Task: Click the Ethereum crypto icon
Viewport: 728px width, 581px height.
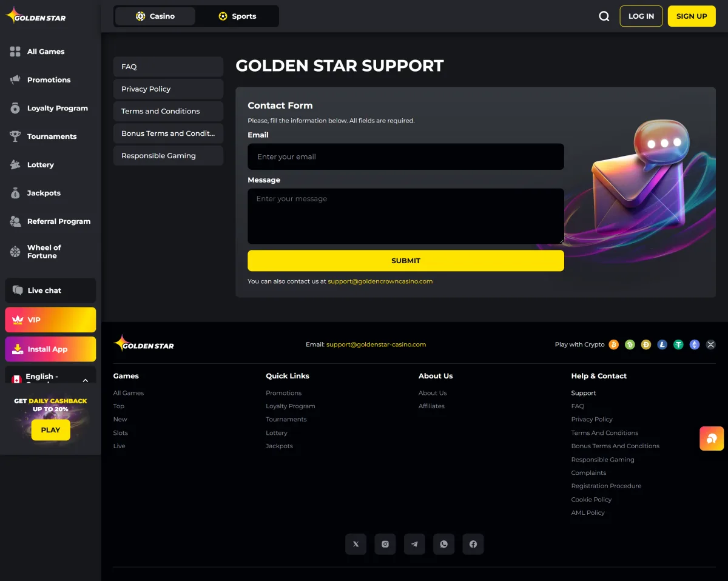Action: pos(695,344)
